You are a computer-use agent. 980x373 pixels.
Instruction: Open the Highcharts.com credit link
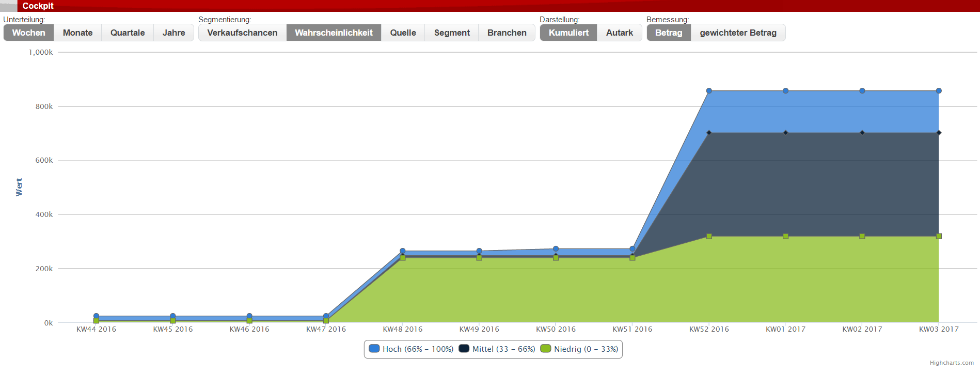[952, 363]
